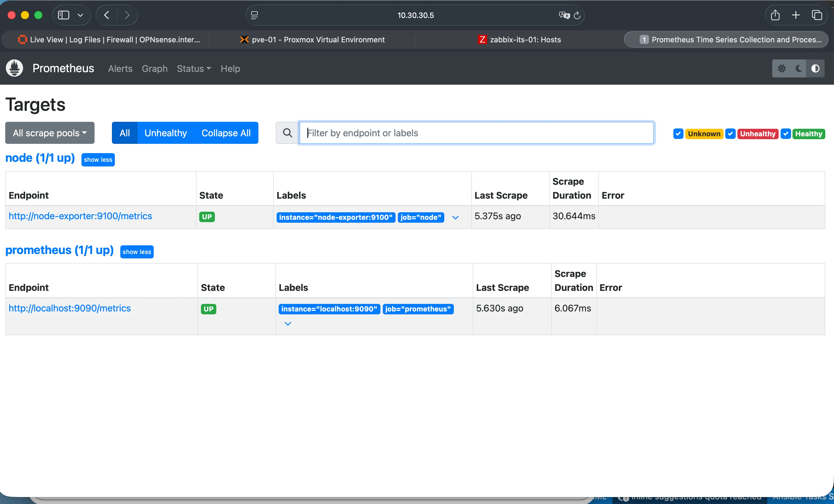The height and width of the screenshot is (504, 834).
Task: Switch to zabbix-its-01: Hosts tab
Action: tap(520, 40)
